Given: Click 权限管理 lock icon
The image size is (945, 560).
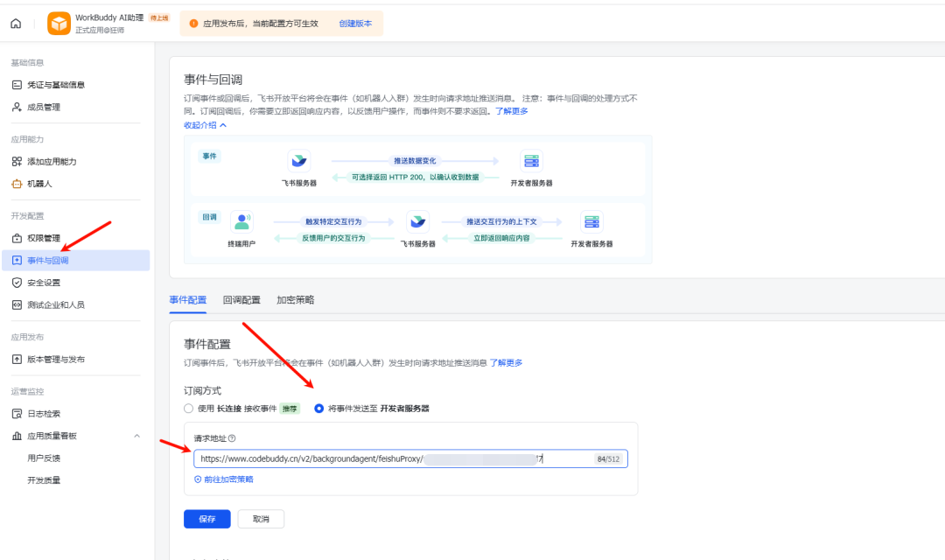Looking at the screenshot, I should [x=17, y=238].
